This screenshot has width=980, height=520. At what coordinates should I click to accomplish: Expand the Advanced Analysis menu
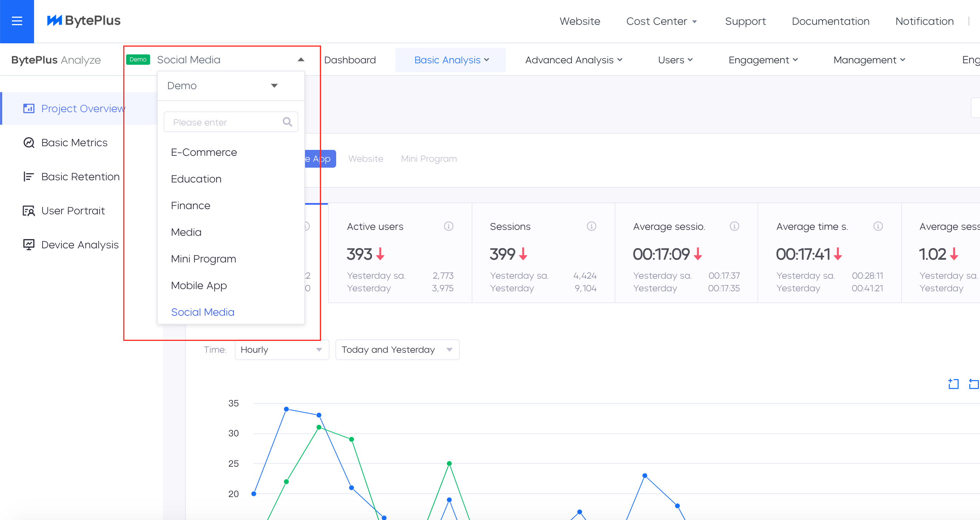coord(574,60)
